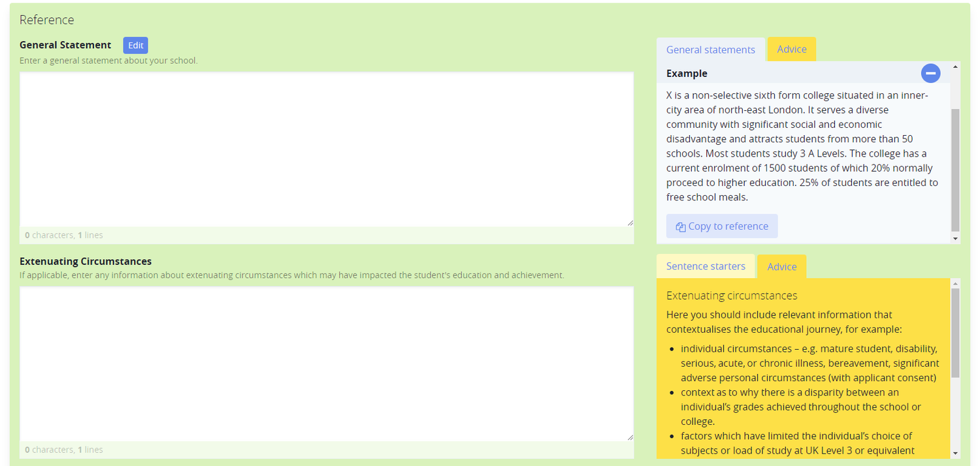
Task: Click the up arrow of the Example panel scrollbar
Action: click(956, 67)
